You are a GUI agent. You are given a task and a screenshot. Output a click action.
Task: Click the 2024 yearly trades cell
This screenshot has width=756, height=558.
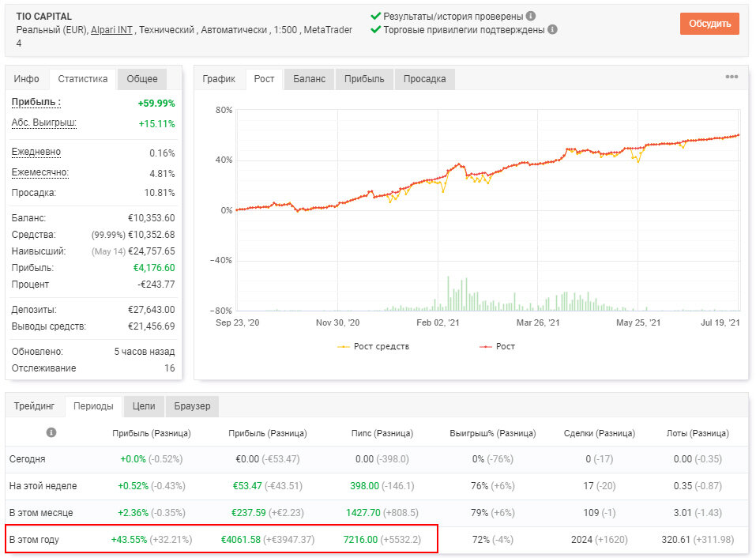(x=600, y=539)
